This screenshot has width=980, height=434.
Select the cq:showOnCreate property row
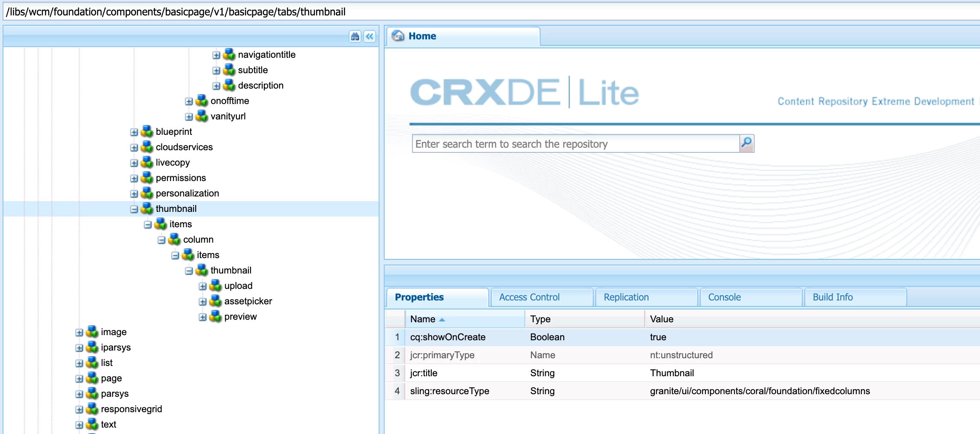(682, 337)
